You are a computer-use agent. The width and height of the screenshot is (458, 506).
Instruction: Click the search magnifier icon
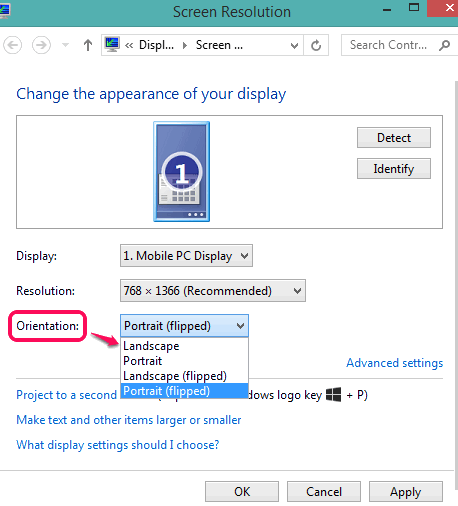click(x=444, y=45)
